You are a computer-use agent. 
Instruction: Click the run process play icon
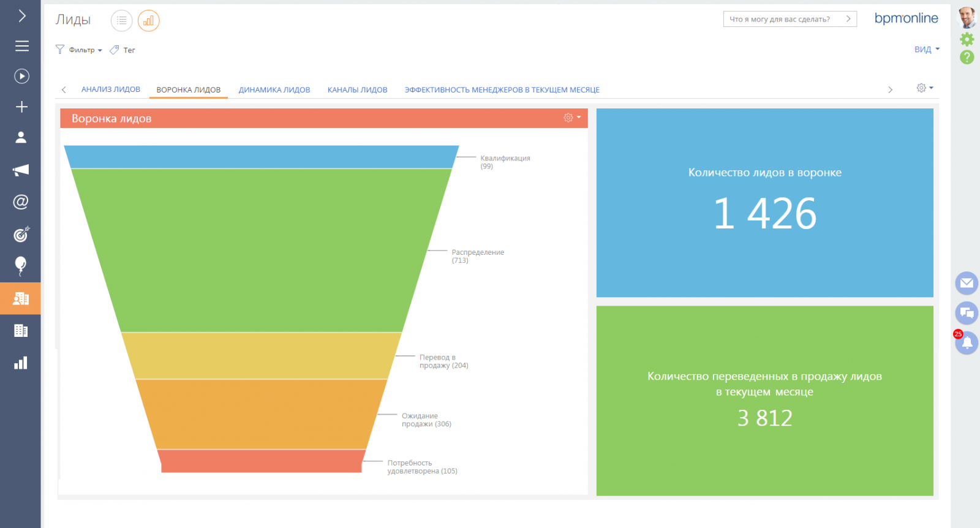[x=21, y=76]
